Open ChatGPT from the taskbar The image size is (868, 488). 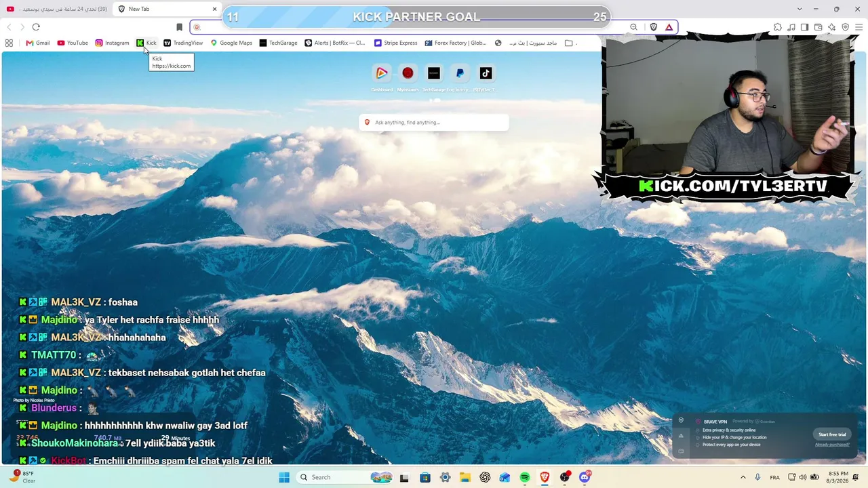485,477
